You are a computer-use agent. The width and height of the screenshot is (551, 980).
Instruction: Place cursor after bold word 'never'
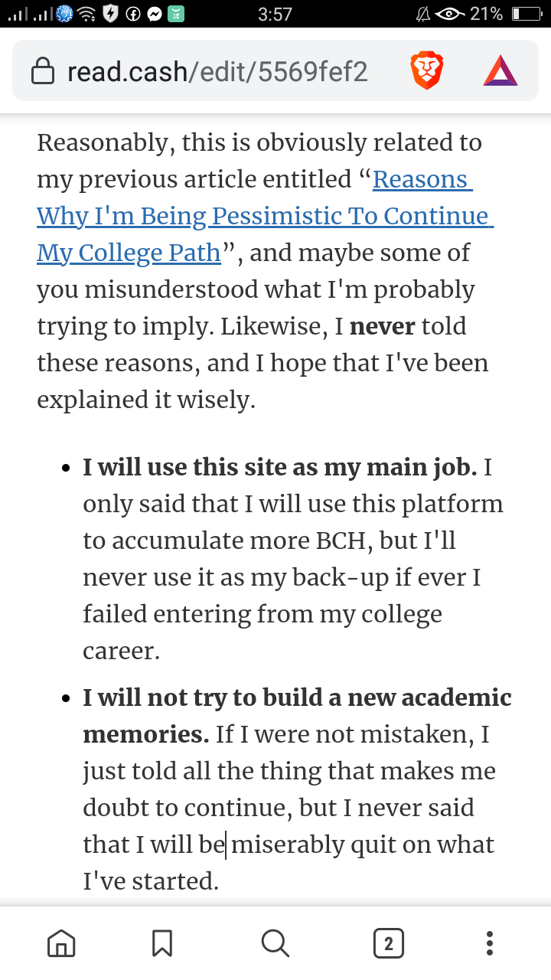point(416,326)
